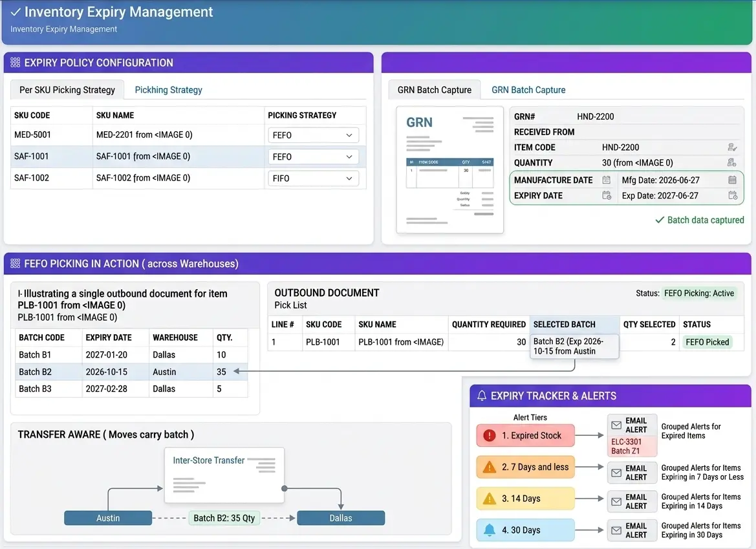Click the bell icon in Expiry Tracker header
This screenshot has height=549, width=756.
click(x=482, y=396)
